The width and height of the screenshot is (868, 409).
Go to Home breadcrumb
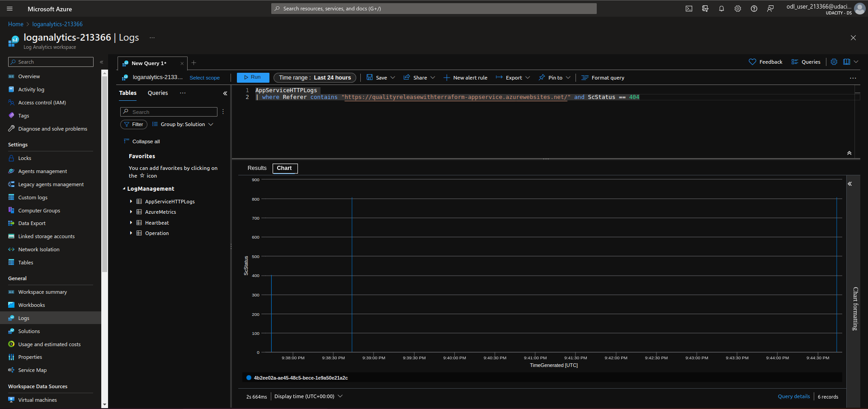click(x=16, y=24)
